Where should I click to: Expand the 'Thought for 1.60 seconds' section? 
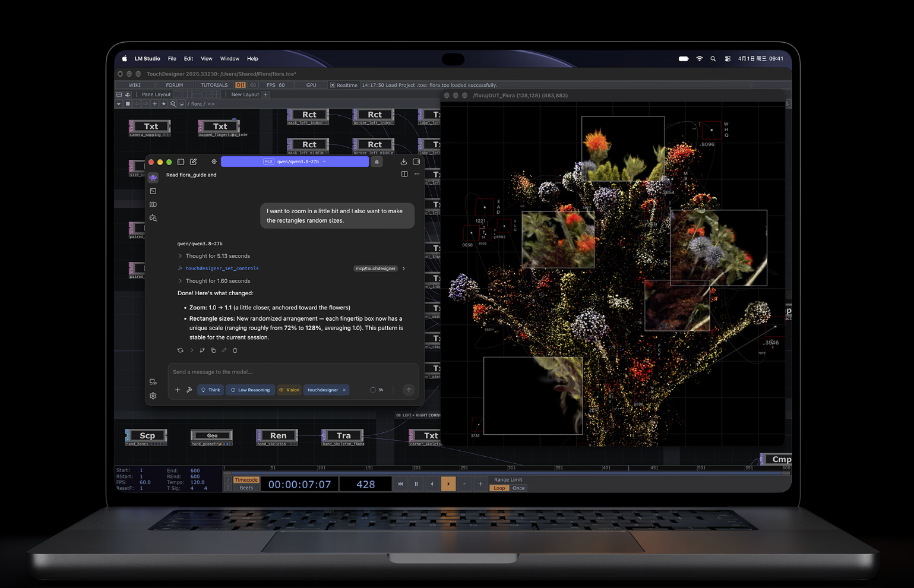pos(214,281)
